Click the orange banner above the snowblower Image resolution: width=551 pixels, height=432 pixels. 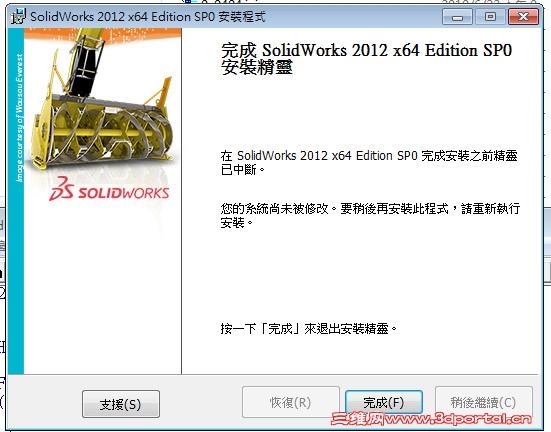pos(103,35)
